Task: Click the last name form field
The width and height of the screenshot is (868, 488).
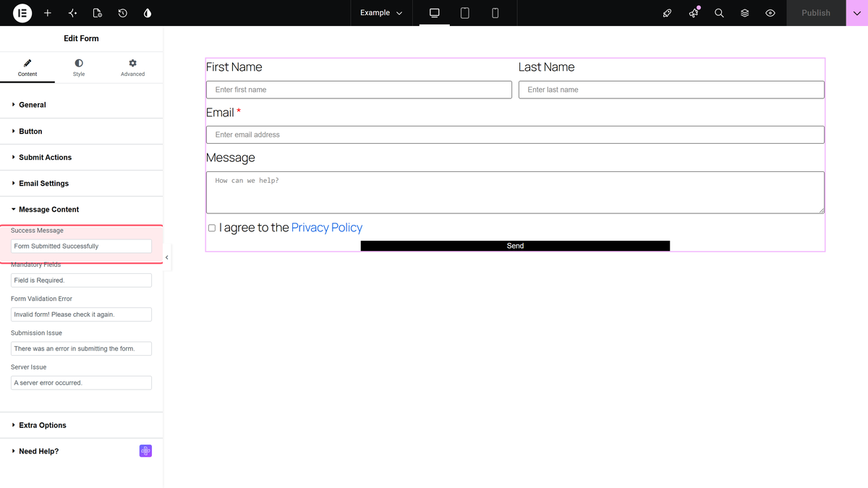Action: tap(671, 90)
